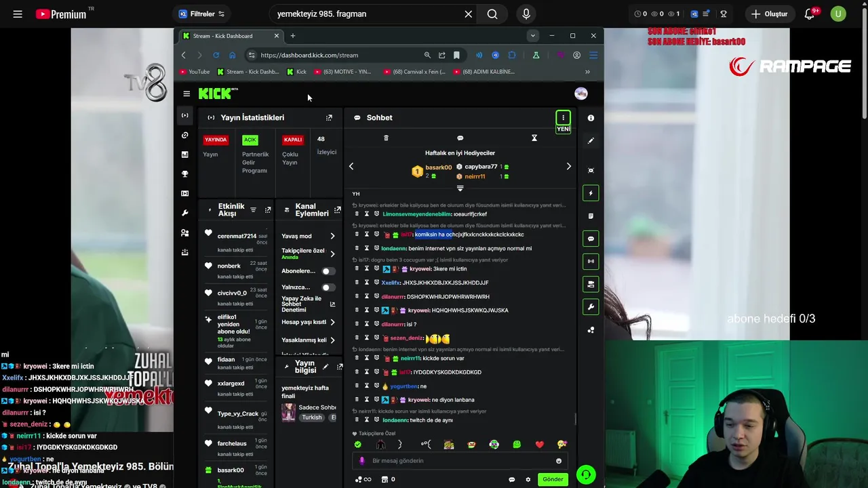Viewport: 868px width, 488px height.
Task: Click username fidaan in activity feed
Action: coord(226,359)
